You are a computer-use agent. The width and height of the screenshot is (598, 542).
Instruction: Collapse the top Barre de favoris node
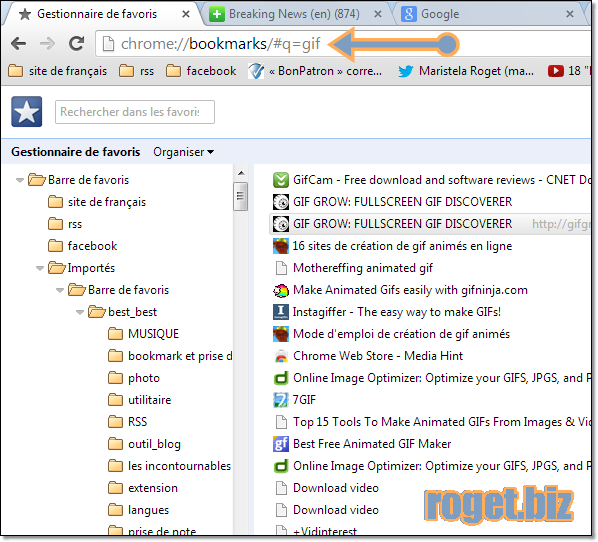point(19,180)
